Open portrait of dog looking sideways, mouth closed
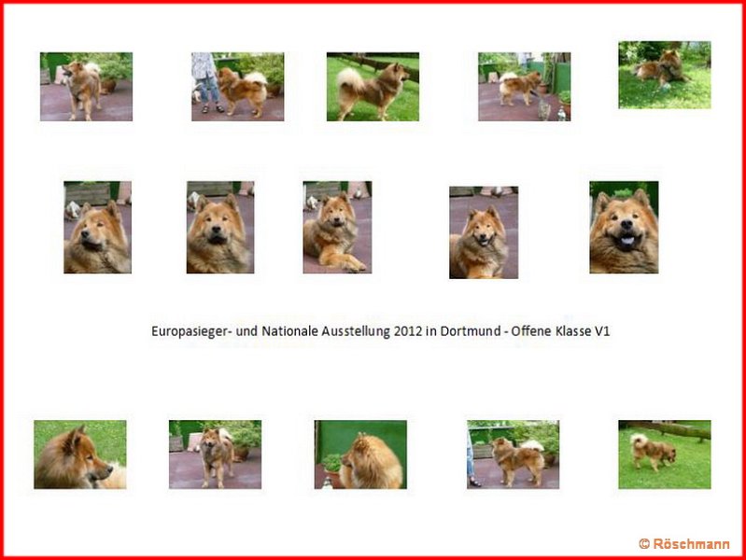Image resolution: width=746 pixels, height=560 pixels. [x=97, y=227]
